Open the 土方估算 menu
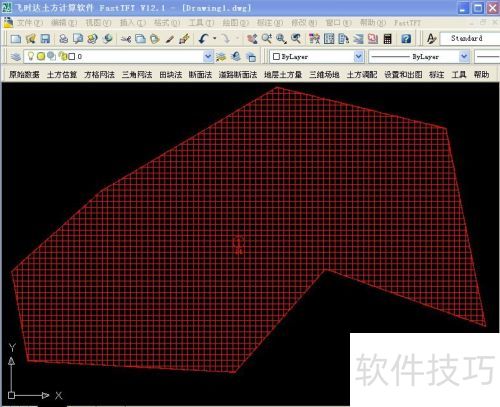This screenshot has height=407, width=500. [x=62, y=75]
